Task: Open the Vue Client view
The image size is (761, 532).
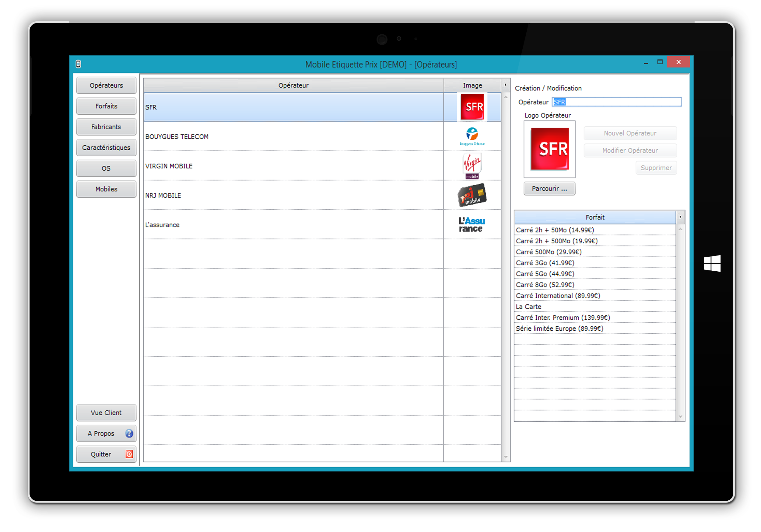Action: [x=106, y=413]
